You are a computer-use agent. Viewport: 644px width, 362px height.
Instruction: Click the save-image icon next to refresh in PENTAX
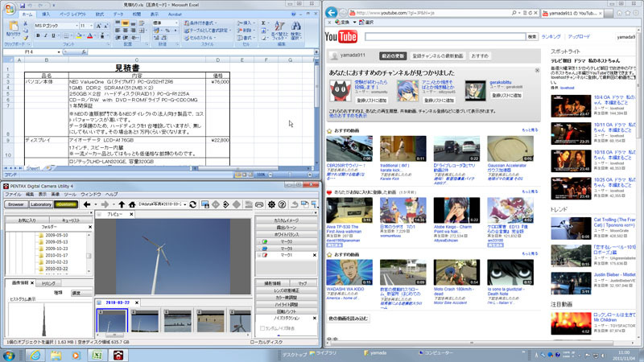point(204,204)
